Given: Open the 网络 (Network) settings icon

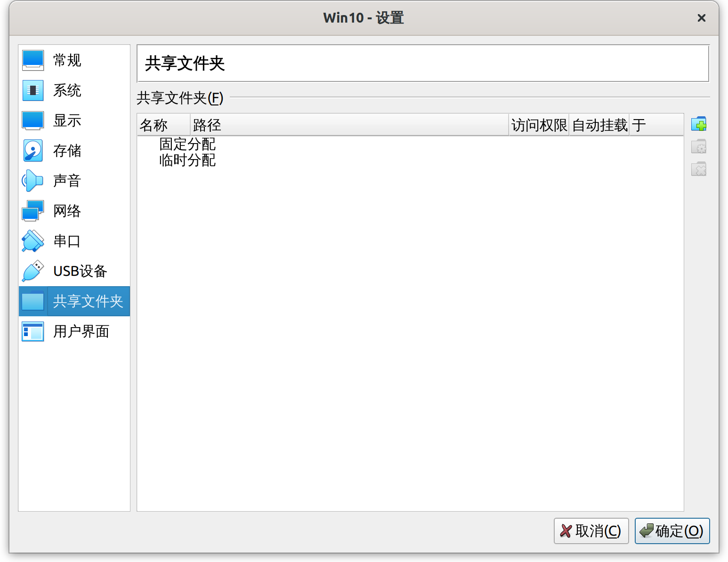Looking at the screenshot, I should coord(32,211).
